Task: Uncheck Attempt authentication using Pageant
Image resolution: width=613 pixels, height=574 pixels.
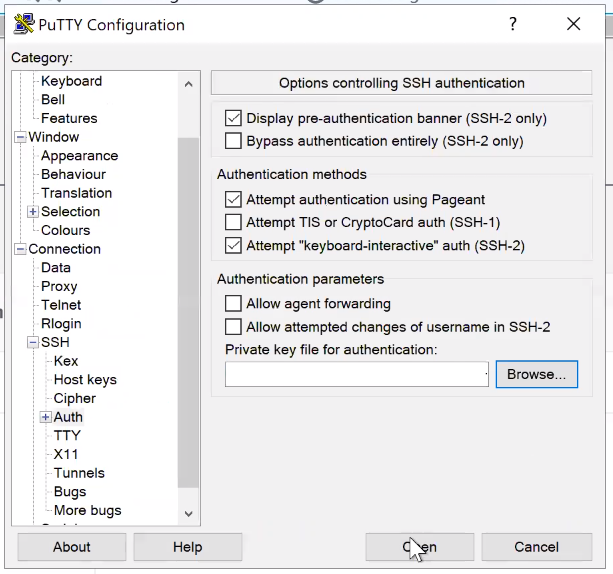Action: pyautogui.click(x=234, y=199)
